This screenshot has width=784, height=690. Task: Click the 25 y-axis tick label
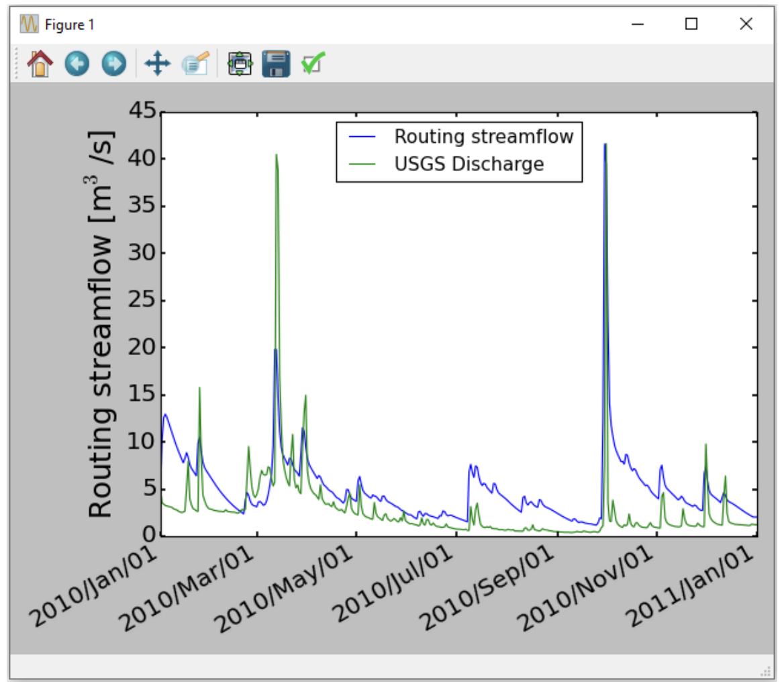(x=142, y=300)
